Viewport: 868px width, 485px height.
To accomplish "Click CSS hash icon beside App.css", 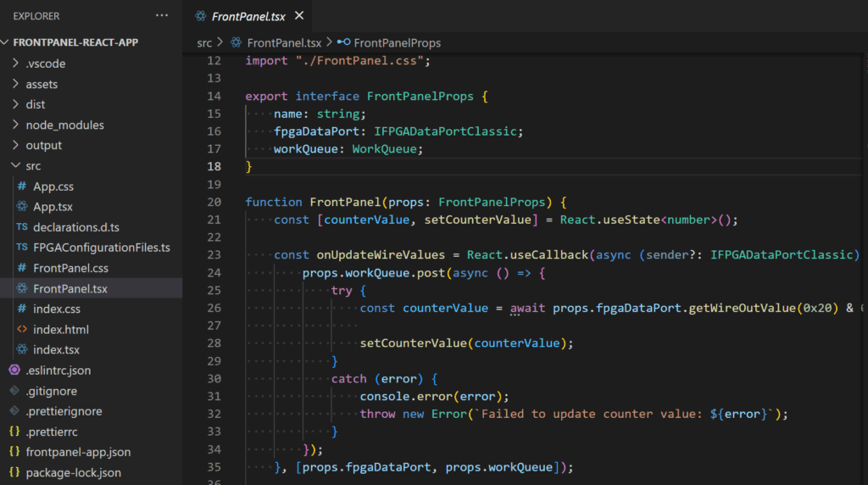I will pos(21,186).
